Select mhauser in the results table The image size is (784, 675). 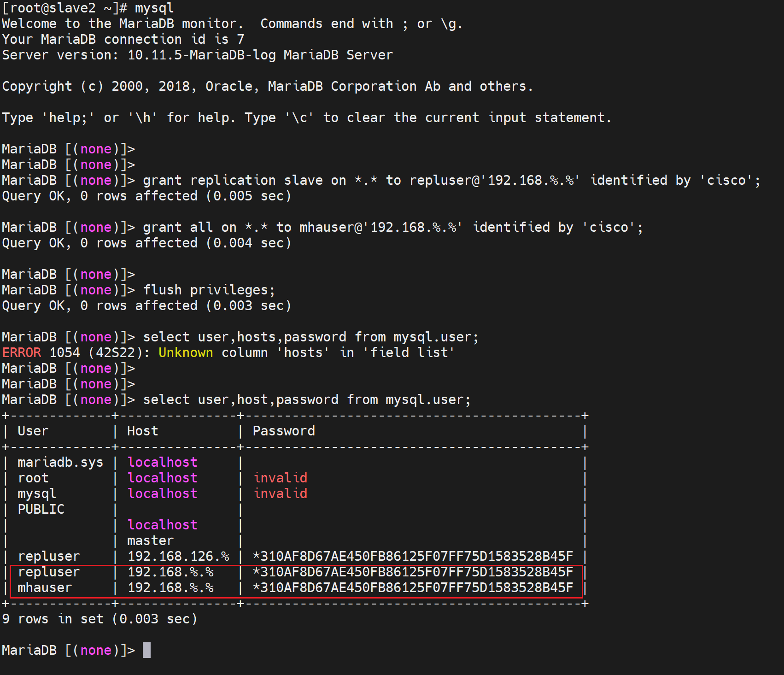tap(45, 587)
